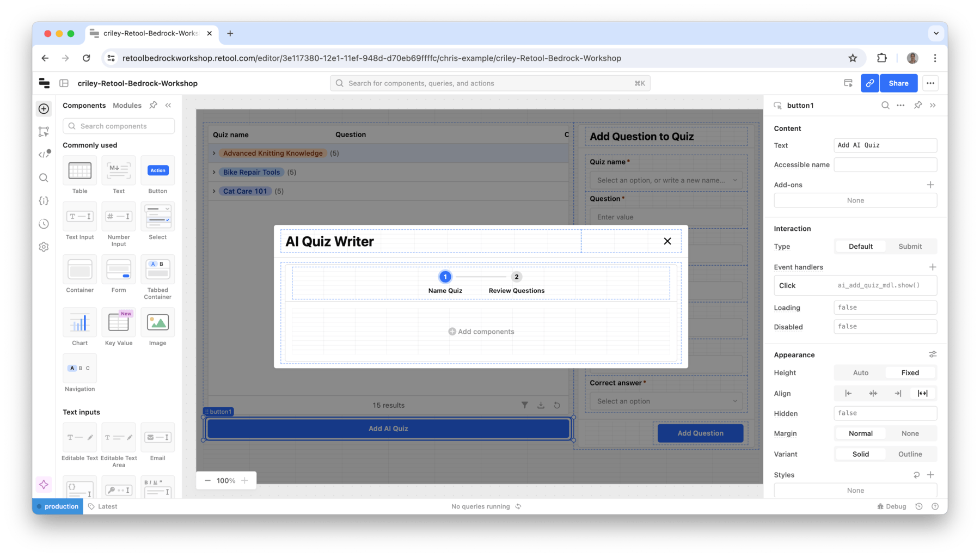Click the copy link icon button
Image resolution: width=980 pixels, height=557 pixels.
[870, 83]
